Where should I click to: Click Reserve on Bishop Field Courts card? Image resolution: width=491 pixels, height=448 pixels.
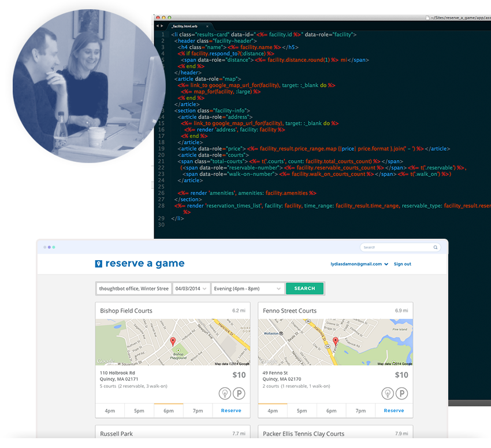click(x=231, y=411)
